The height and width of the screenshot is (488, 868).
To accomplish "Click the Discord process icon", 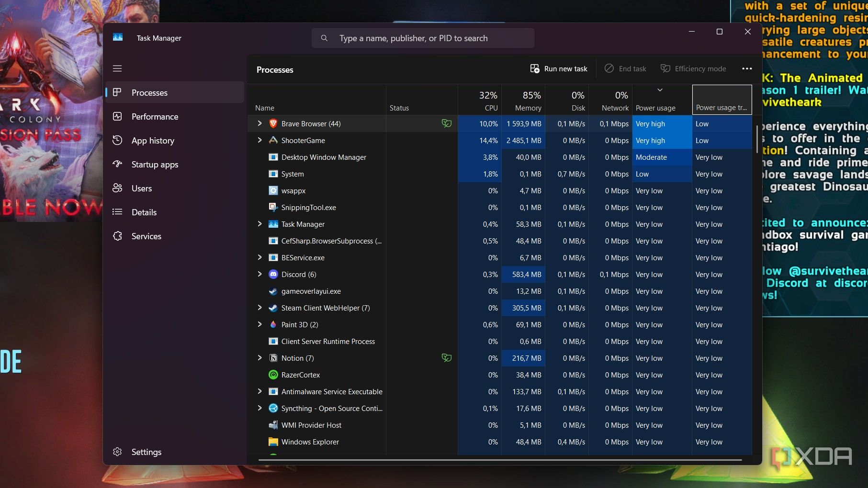I will [273, 274].
